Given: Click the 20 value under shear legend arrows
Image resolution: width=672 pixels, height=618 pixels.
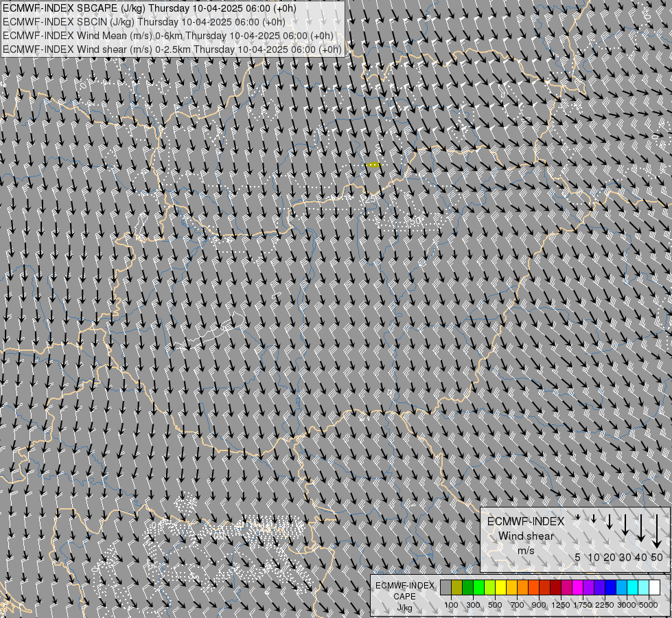Looking at the screenshot, I should (x=610, y=557).
